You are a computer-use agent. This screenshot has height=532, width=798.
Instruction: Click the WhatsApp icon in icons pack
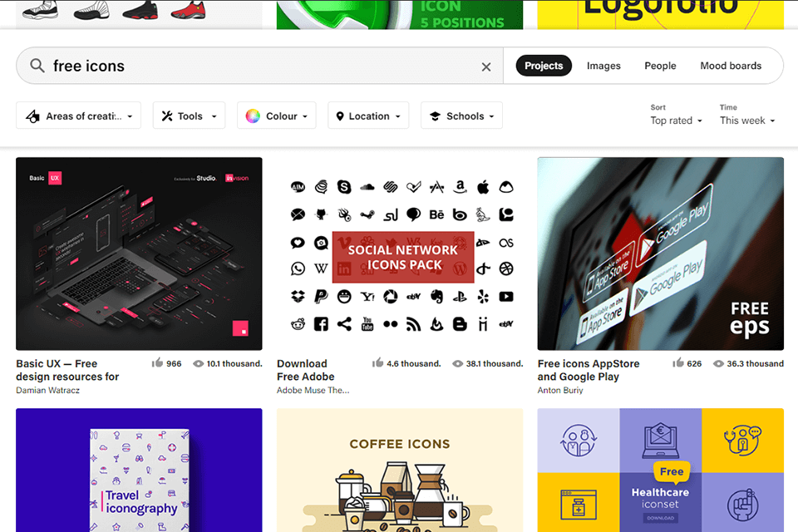(x=298, y=268)
